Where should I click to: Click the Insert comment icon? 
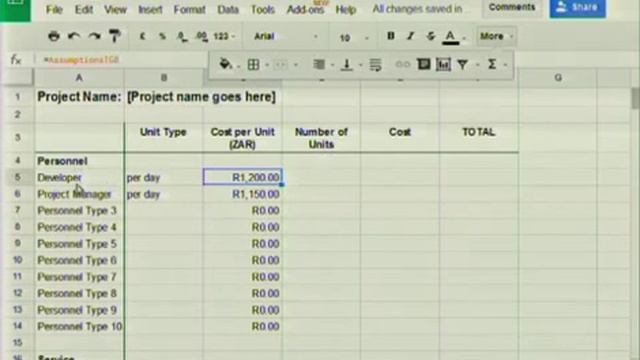pyautogui.click(x=423, y=64)
